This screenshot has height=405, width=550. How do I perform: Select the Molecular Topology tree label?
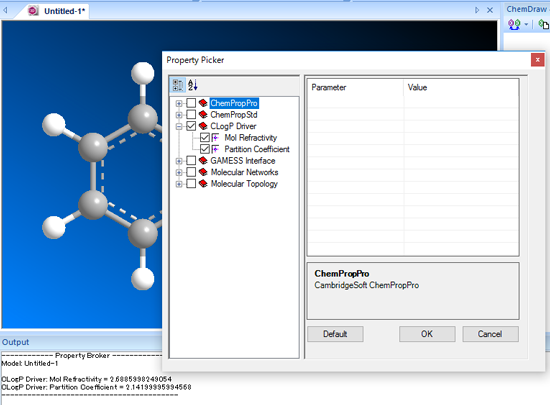pos(244,184)
